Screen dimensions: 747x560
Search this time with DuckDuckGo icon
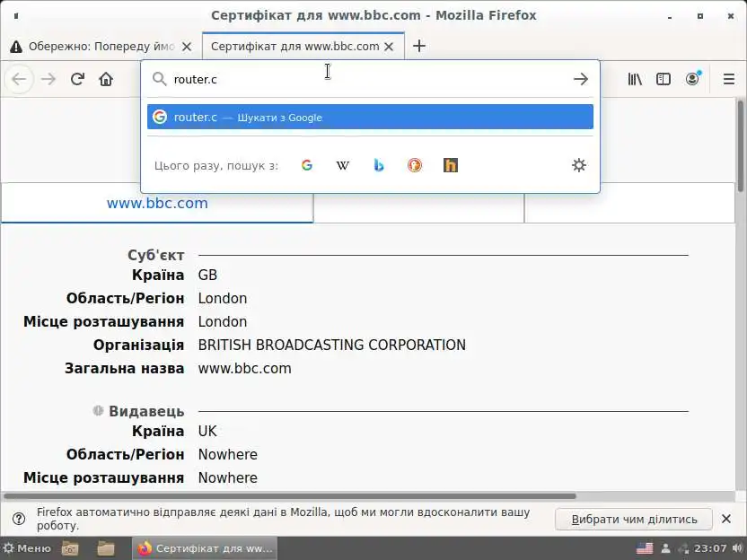click(415, 165)
